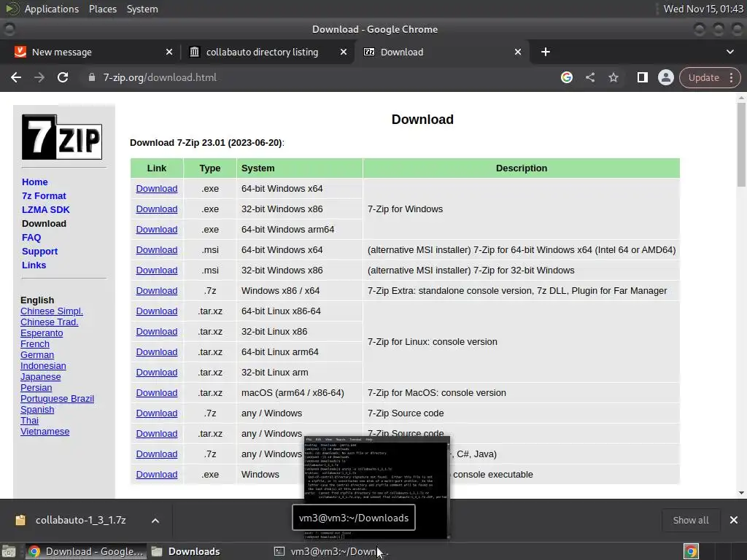Screen dimensions: 747x560
Task: Switch to the vm3 terminal taskbar item
Action: [331, 551]
